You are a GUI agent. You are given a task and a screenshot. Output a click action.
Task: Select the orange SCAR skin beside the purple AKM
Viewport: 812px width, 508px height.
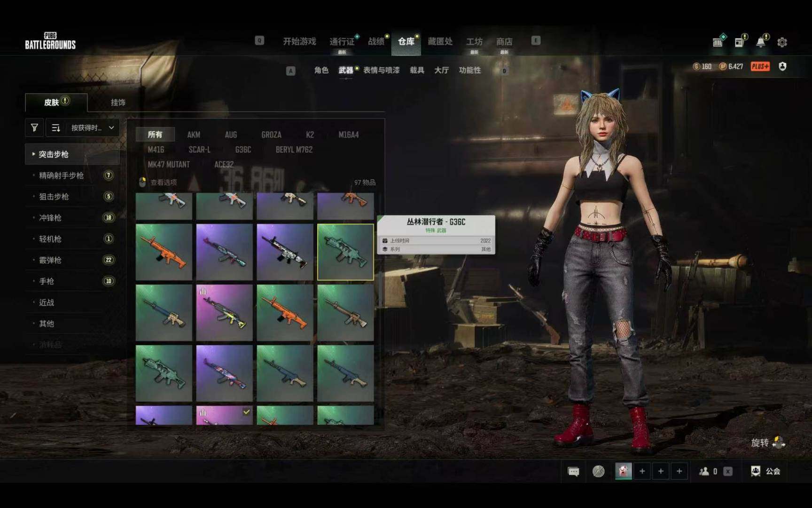click(x=164, y=252)
